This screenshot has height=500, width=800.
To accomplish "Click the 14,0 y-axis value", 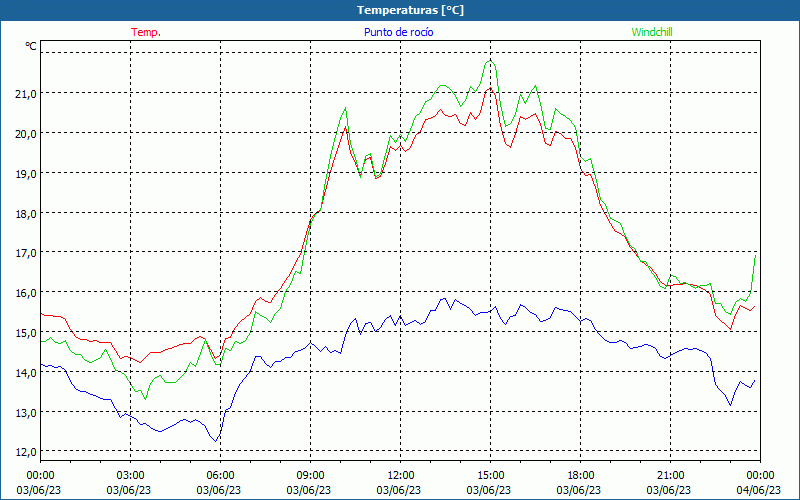I will [27, 373].
